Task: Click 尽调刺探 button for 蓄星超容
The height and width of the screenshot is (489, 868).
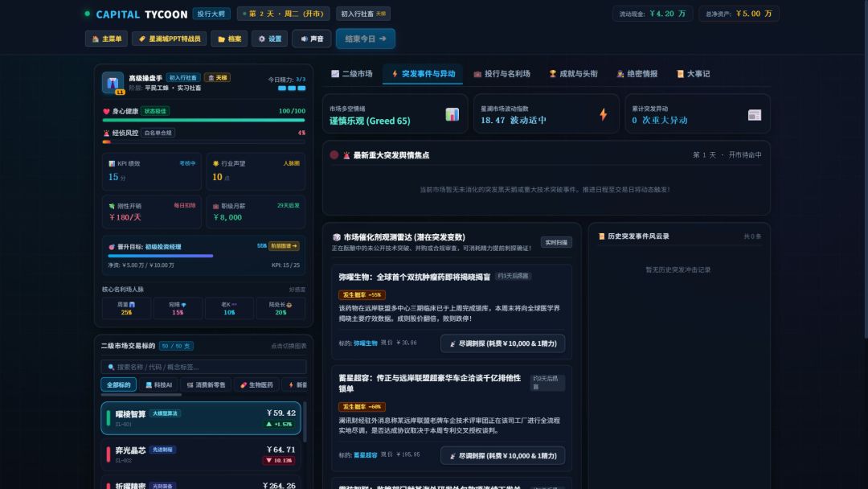Action: coord(502,456)
